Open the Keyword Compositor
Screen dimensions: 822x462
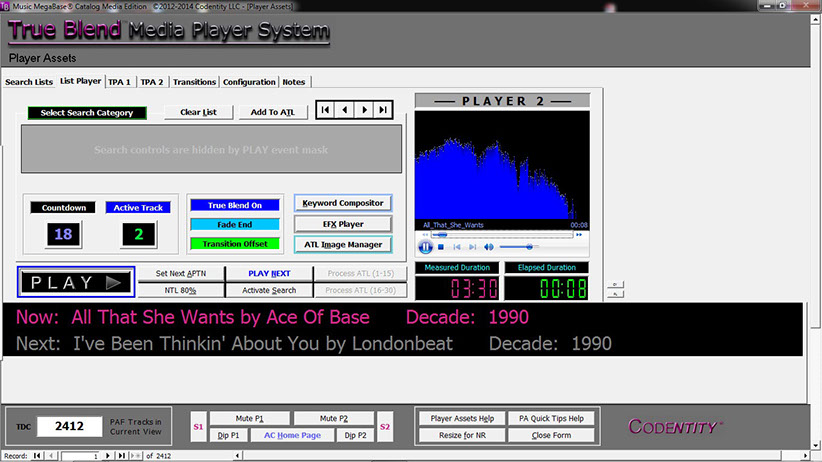tap(342, 203)
